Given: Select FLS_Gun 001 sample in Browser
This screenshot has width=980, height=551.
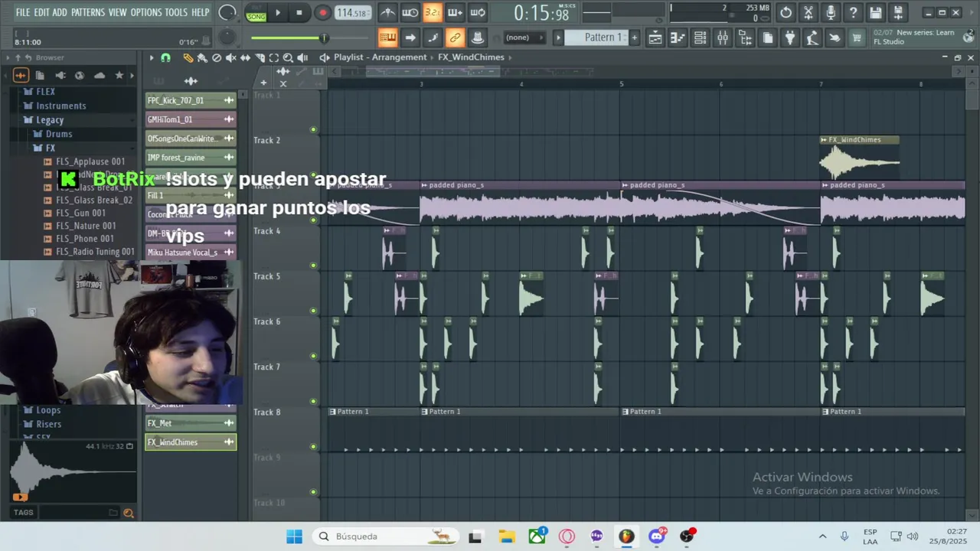Looking at the screenshot, I should pos(80,213).
